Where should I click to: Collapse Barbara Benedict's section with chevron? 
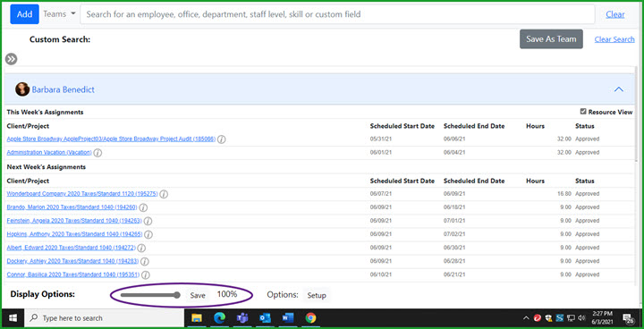pos(619,89)
